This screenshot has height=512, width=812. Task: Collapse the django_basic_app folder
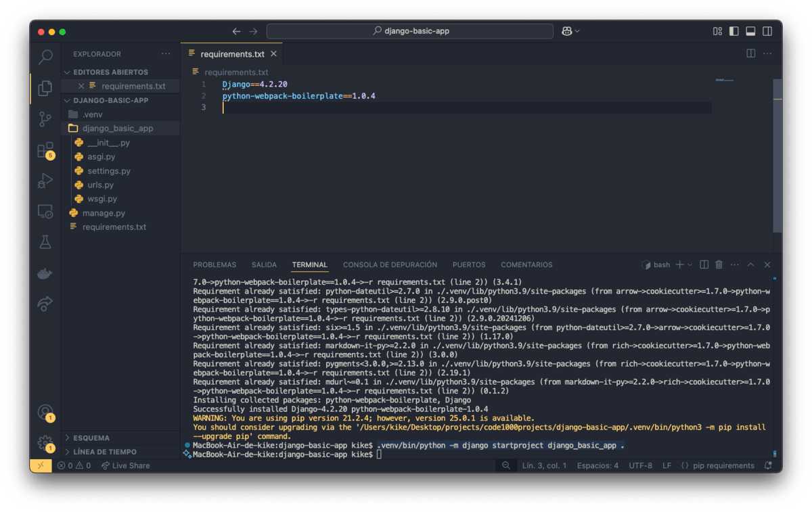point(120,129)
